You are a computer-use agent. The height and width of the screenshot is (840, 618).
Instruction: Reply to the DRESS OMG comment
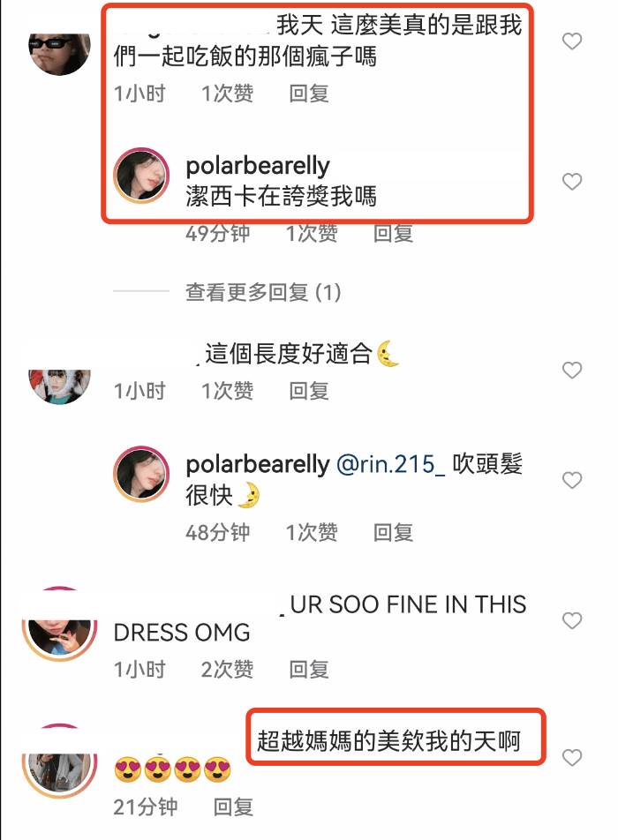(x=309, y=670)
